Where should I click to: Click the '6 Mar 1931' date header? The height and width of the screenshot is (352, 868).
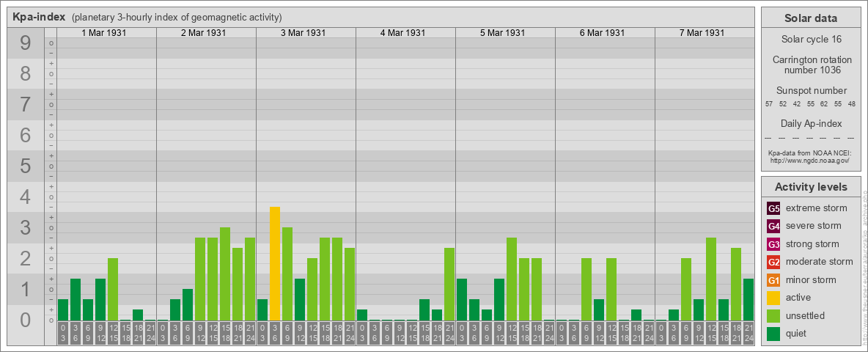point(603,33)
